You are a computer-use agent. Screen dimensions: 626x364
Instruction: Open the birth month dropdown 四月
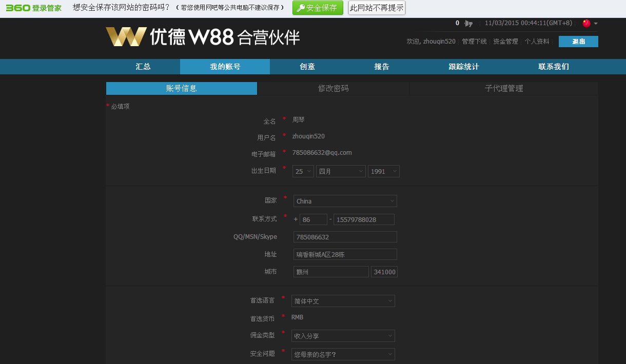click(341, 172)
